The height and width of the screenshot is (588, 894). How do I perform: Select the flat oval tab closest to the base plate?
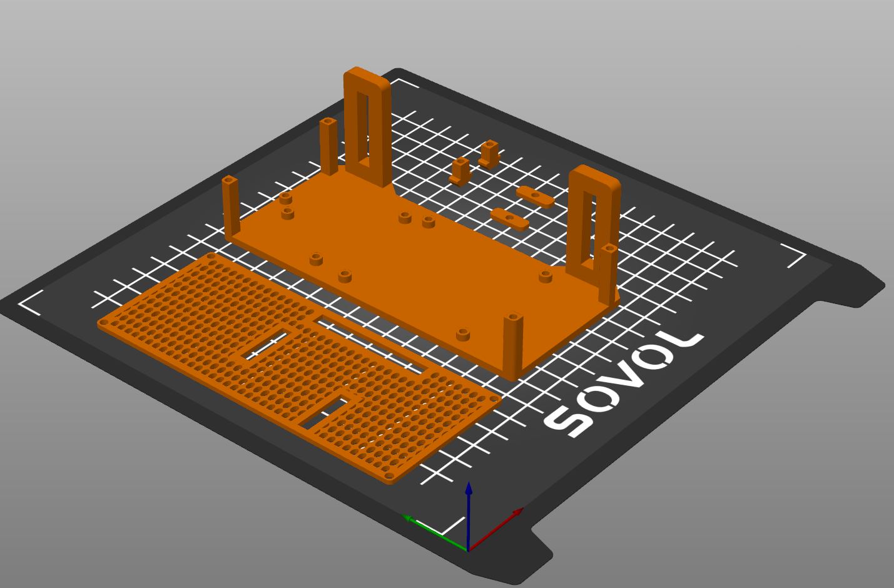tap(510, 219)
